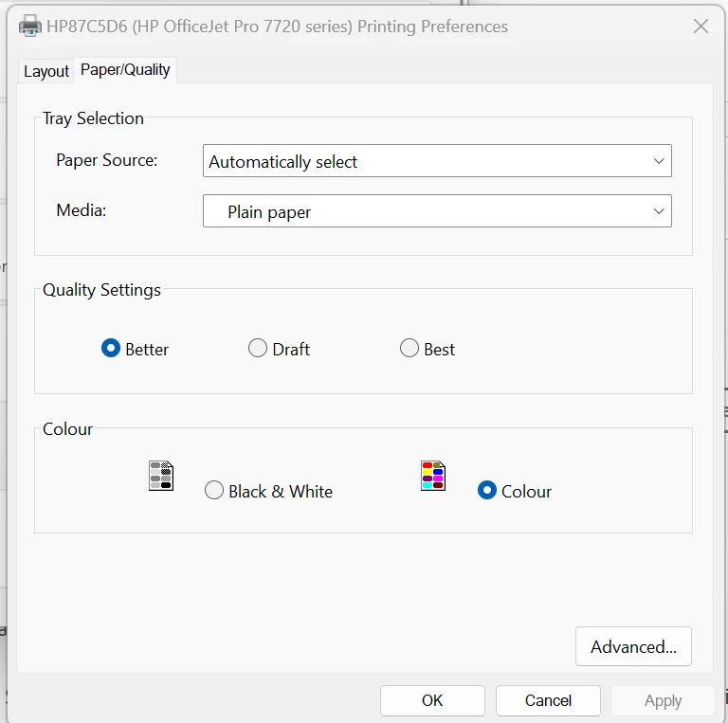Click the Media: label
Viewport: 728px width, 723px height.
coord(82,210)
